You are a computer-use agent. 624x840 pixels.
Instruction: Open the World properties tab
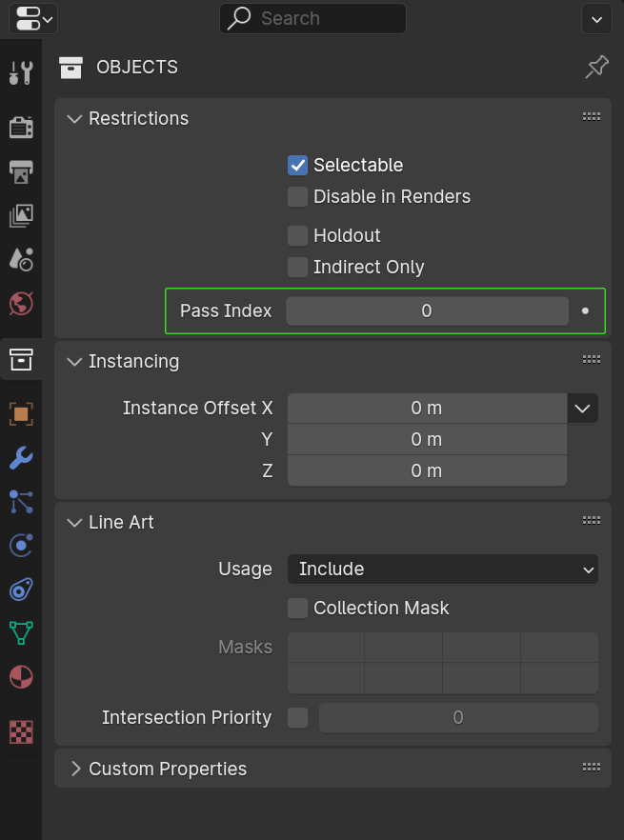22,304
